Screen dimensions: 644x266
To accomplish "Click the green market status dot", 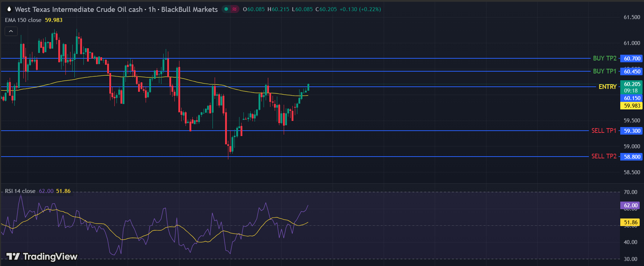I will (x=226, y=9).
